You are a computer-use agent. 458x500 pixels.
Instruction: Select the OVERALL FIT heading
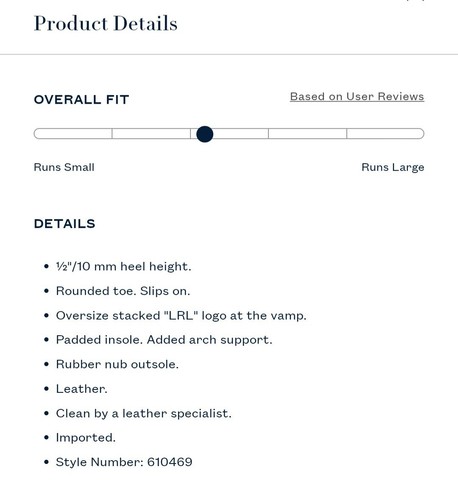pos(81,99)
